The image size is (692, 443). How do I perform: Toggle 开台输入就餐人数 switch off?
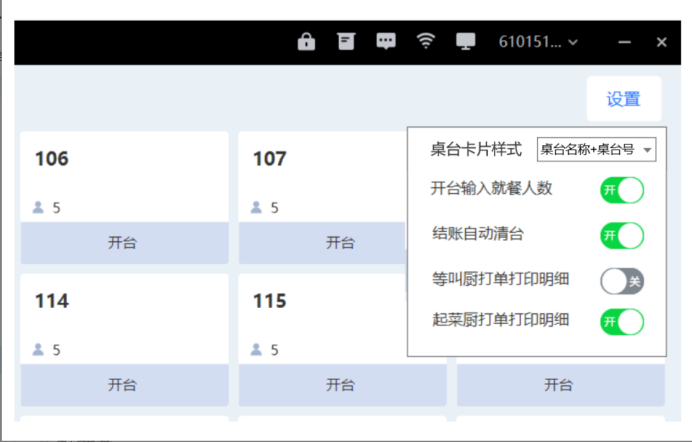[x=622, y=190]
